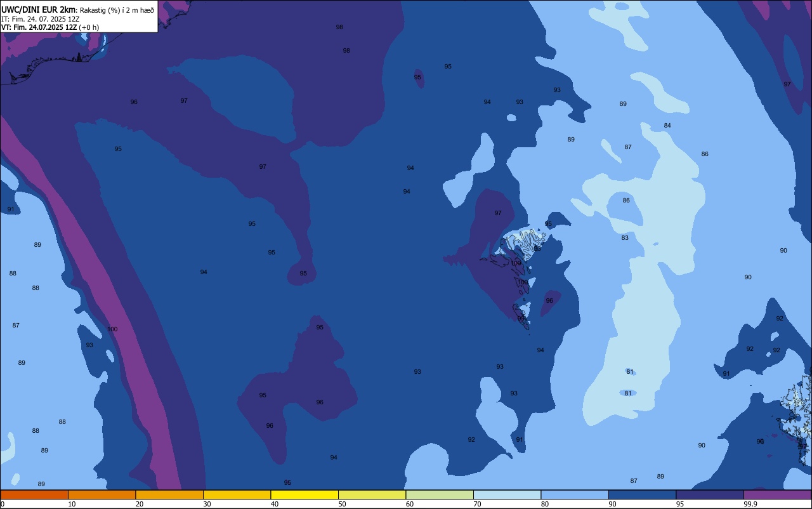Select the '50' legend tick label
The height and width of the screenshot is (509, 812).
343,504
